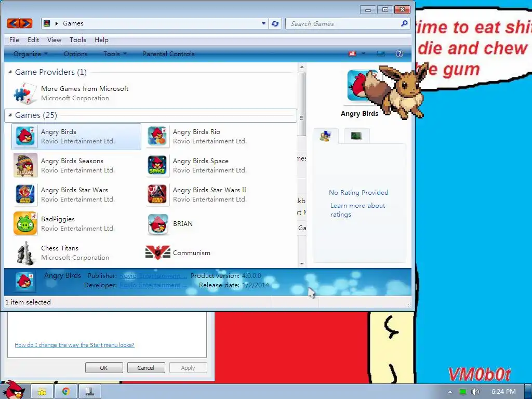Image resolution: width=532 pixels, height=399 pixels.
Task: Select the Angry Birds Star Wars II icon
Action: click(157, 194)
